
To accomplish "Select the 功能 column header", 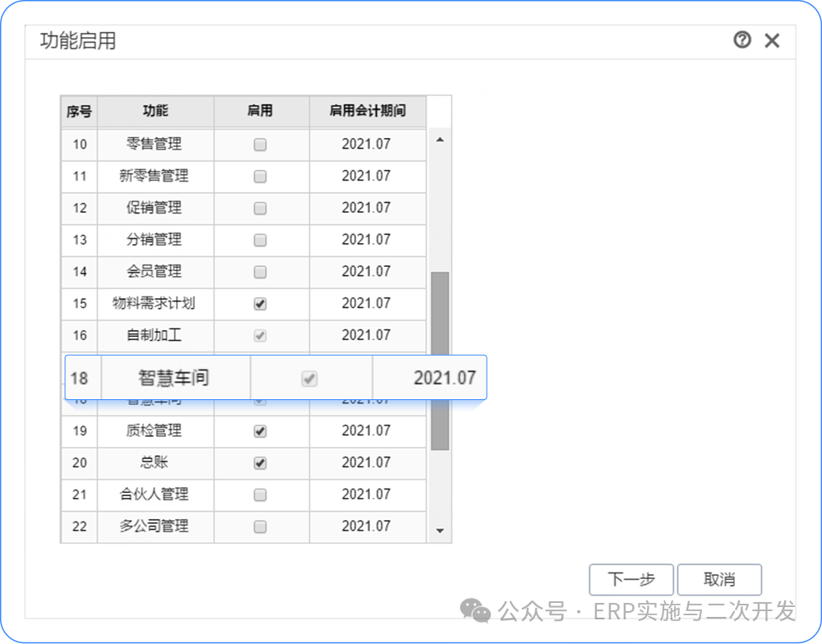I will [155, 111].
